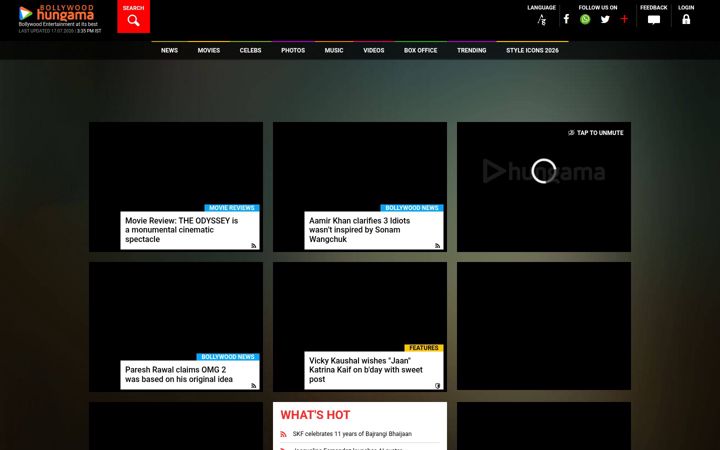Open Aamir Khan clarifies 3 Idiots story

pyautogui.click(x=360, y=230)
